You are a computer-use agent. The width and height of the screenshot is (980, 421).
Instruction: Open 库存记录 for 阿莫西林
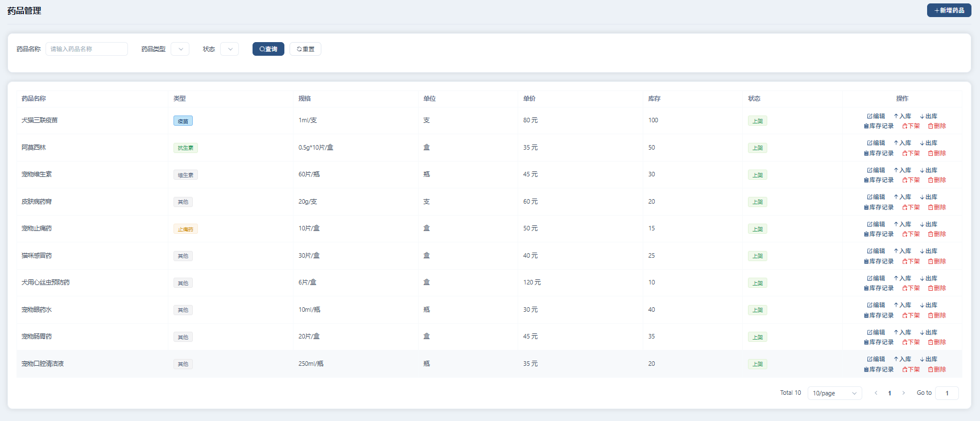point(879,154)
